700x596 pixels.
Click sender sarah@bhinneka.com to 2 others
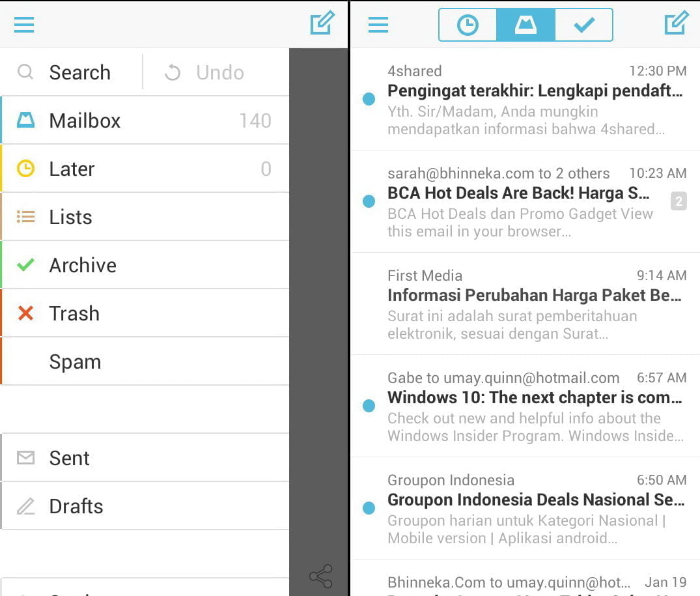(x=498, y=173)
